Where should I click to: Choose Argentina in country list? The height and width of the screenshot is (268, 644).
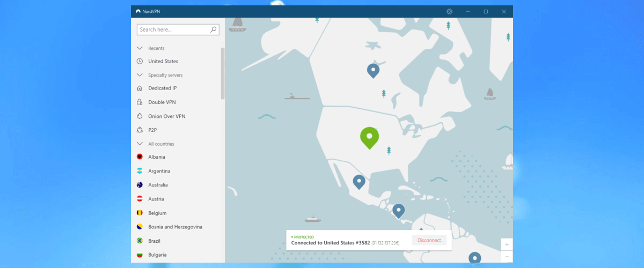click(159, 171)
